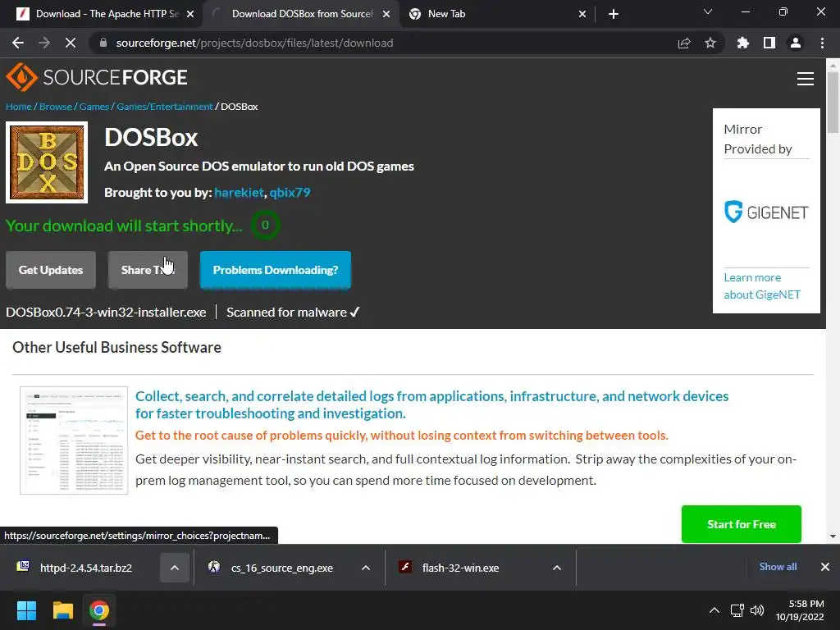
Task: Click Show all downloads
Action: 778,567
